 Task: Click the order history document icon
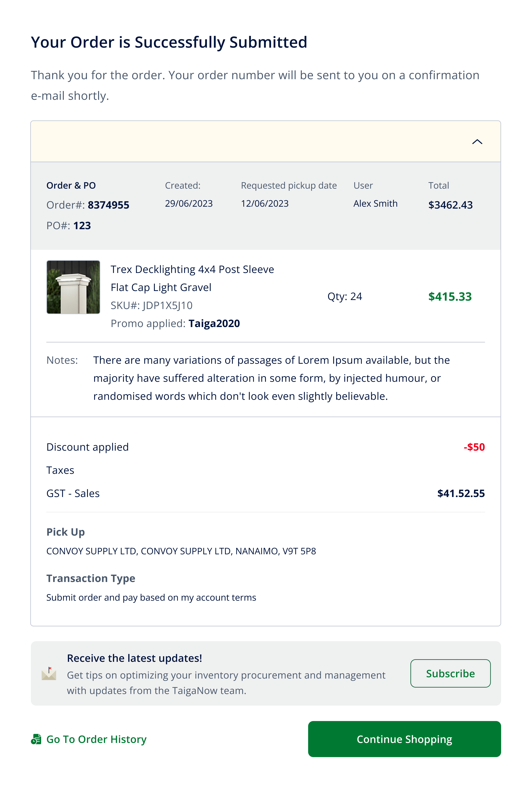36,739
